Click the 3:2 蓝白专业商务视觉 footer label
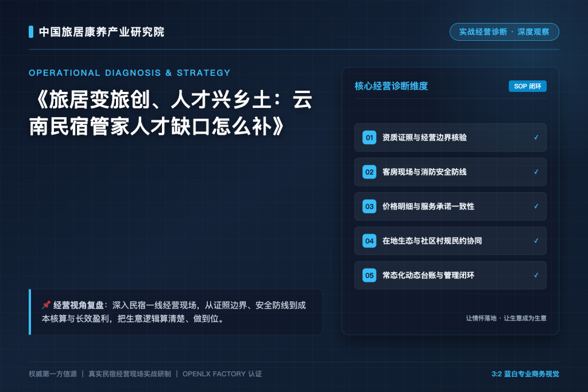Image resolution: width=588 pixels, height=392 pixels. pos(525,374)
